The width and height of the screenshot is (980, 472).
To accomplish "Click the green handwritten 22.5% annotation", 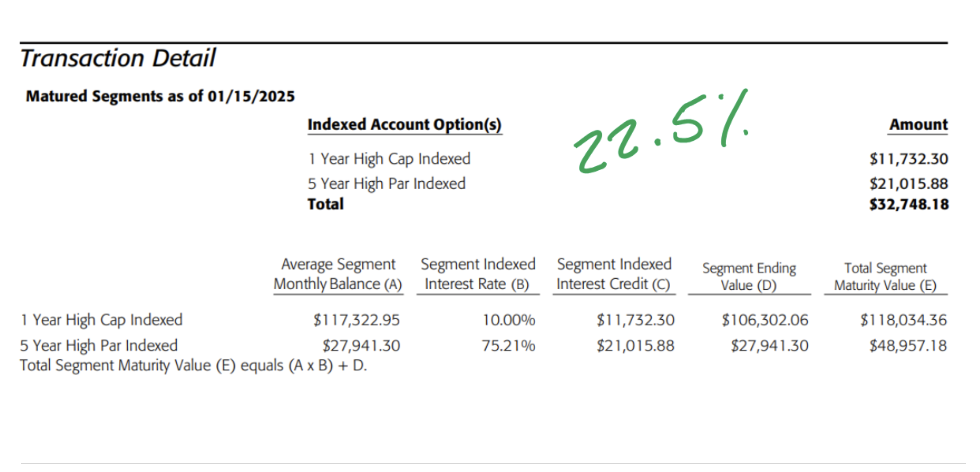I will click(x=661, y=131).
